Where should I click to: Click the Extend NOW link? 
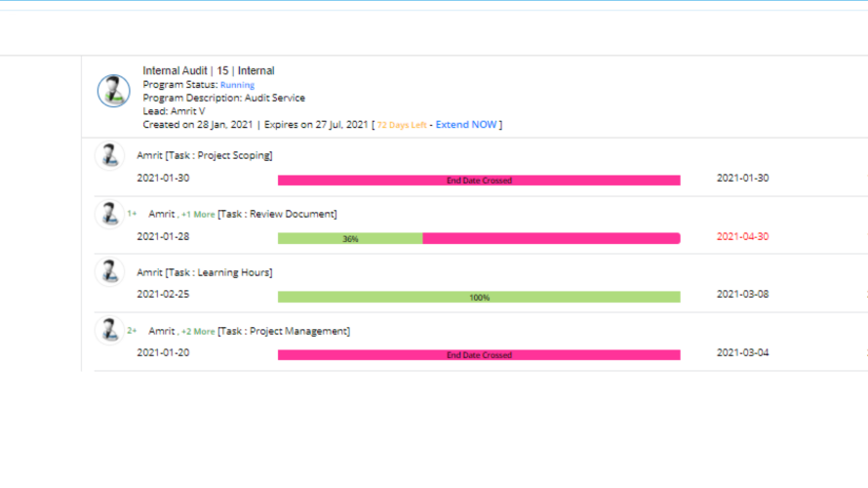465,125
